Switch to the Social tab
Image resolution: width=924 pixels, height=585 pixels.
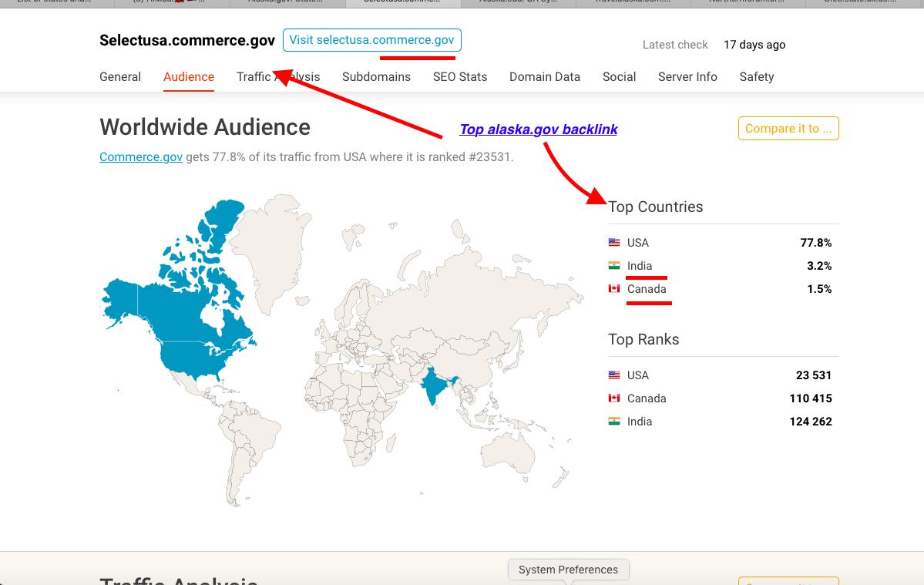pos(619,76)
